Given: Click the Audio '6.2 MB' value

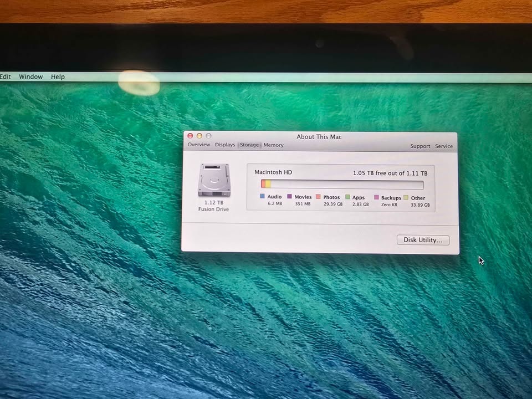Looking at the screenshot, I should coord(275,203).
